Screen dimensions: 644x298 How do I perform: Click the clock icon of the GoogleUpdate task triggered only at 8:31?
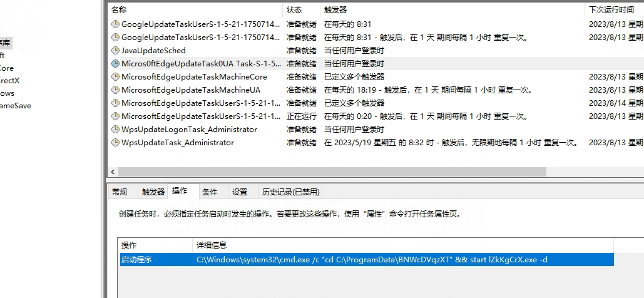click(x=115, y=24)
